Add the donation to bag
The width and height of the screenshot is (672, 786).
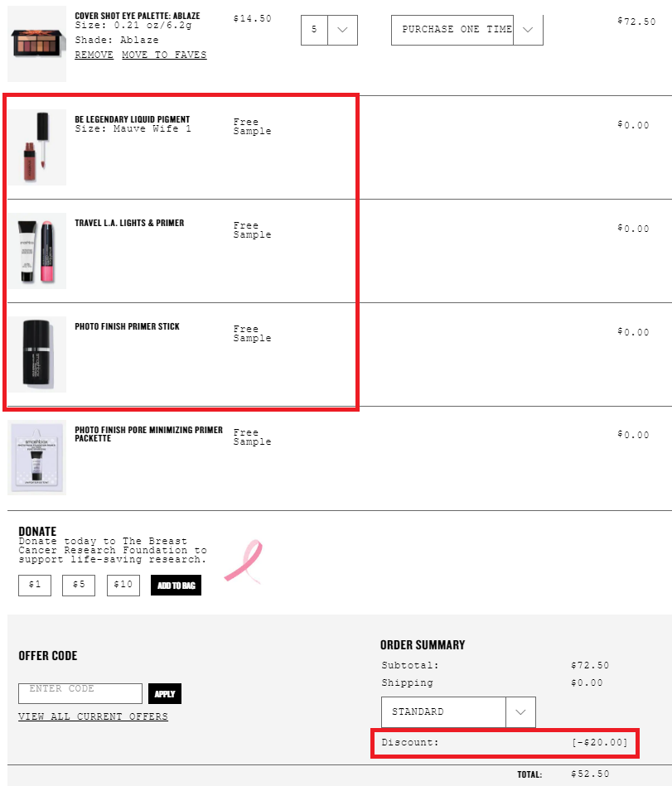coord(176,586)
